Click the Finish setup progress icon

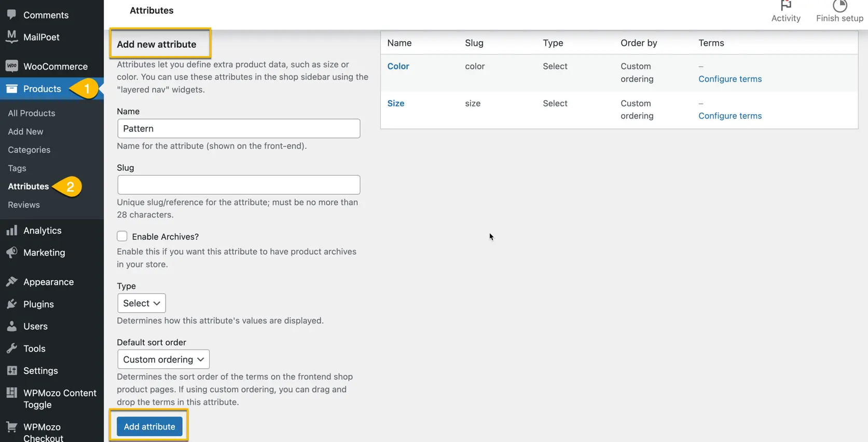pos(839,6)
